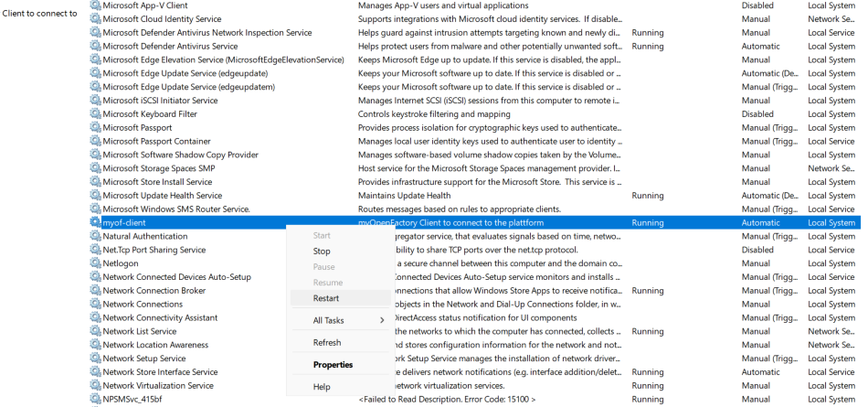868x407 pixels.
Task: Select the Network Setup Service name
Action: [144, 359]
